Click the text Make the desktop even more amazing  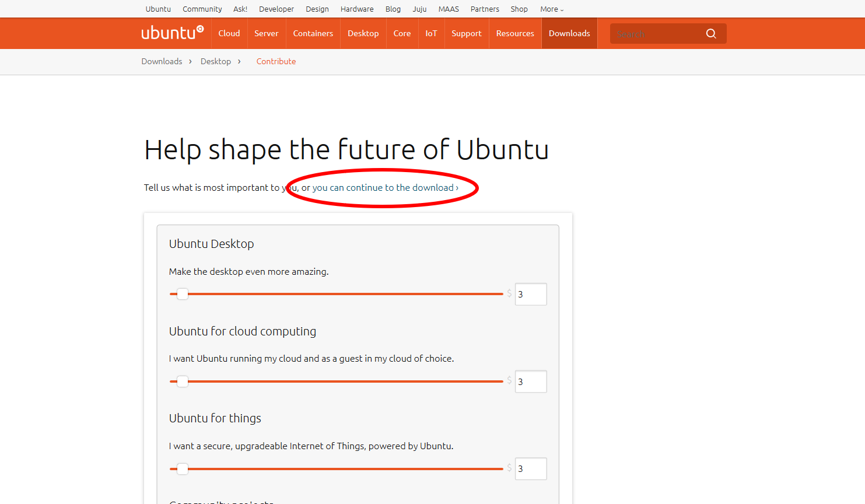(249, 272)
